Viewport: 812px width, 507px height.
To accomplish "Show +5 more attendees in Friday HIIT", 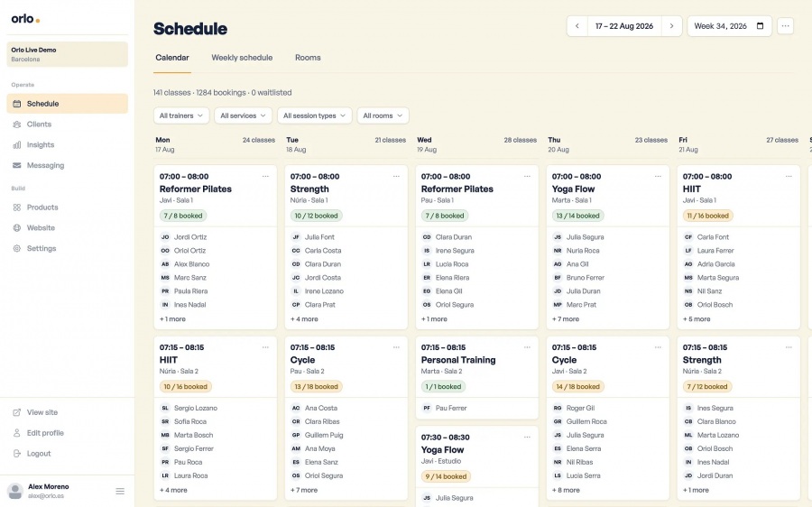I will click(697, 319).
